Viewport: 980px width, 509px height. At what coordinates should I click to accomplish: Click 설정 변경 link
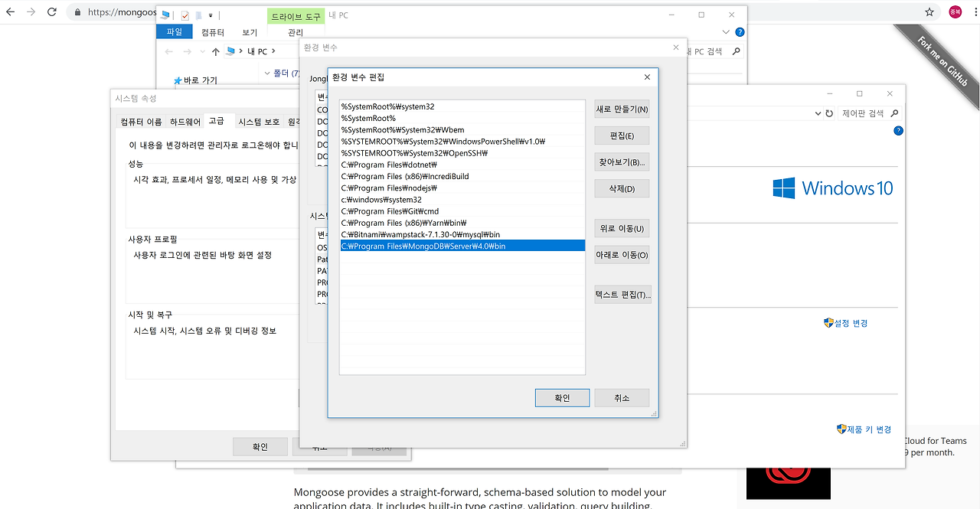click(850, 323)
